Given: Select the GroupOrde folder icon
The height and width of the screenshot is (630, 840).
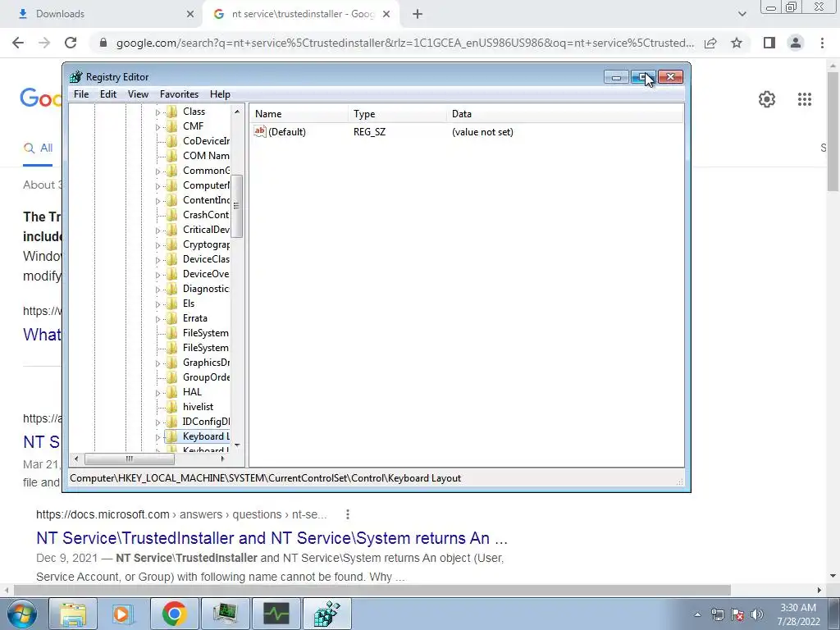Looking at the screenshot, I should [172, 377].
